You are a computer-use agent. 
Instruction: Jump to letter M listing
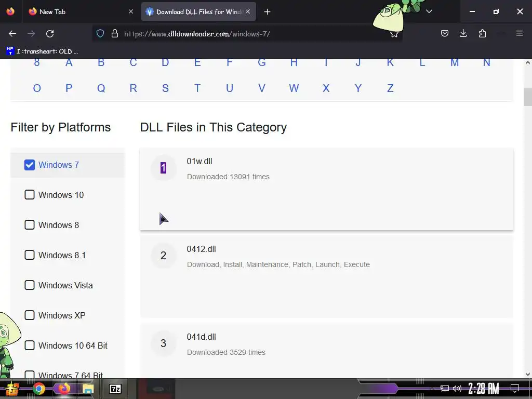(x=454, y=62)
